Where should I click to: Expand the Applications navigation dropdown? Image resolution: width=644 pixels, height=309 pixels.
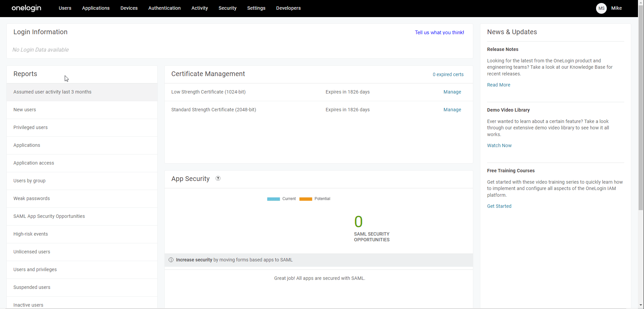pos(96,8)
